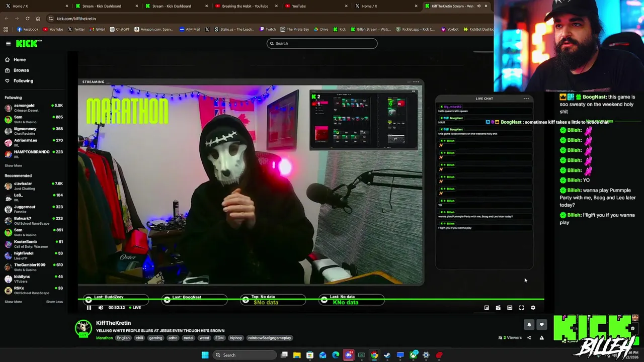Expand Show More under Recommended list
Image resolution: width=644 pixels, height=362 pixels.
(x=13, y=302)
